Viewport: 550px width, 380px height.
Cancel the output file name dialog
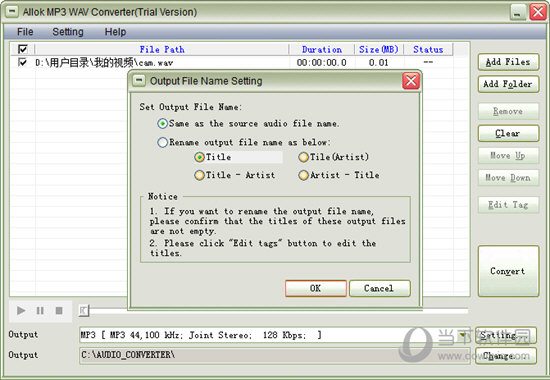(380, 288)
